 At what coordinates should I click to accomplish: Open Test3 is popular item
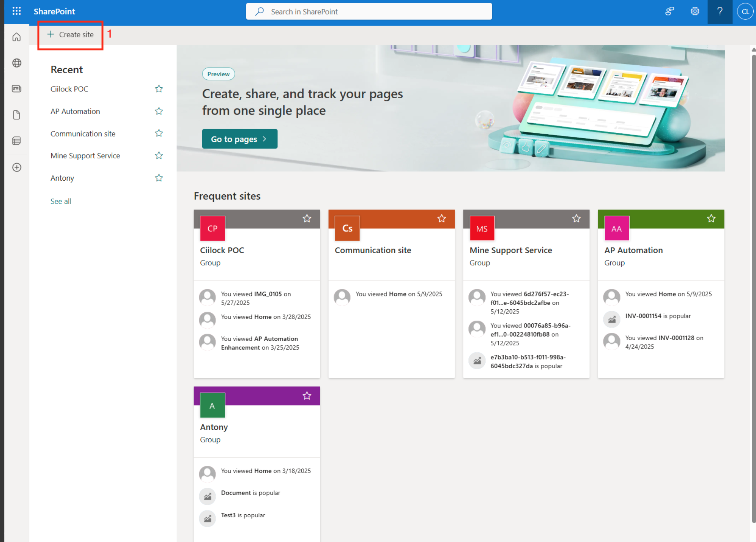243,515
